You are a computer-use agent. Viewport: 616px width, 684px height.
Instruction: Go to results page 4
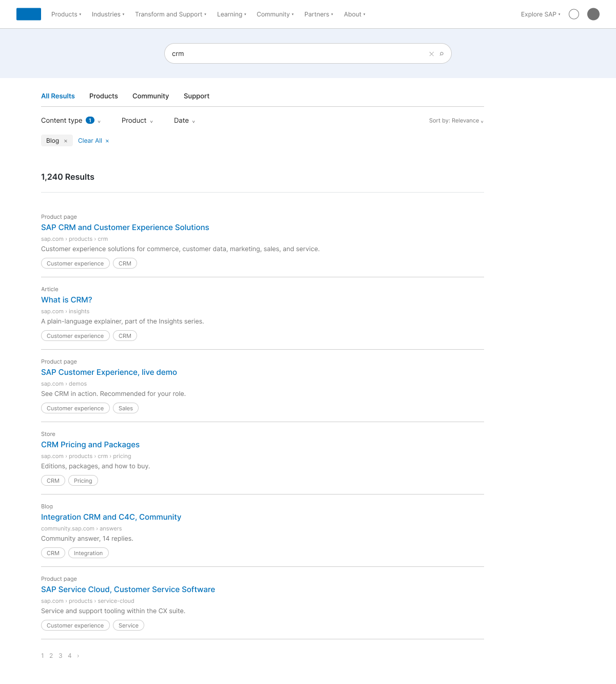pos(70,656)
